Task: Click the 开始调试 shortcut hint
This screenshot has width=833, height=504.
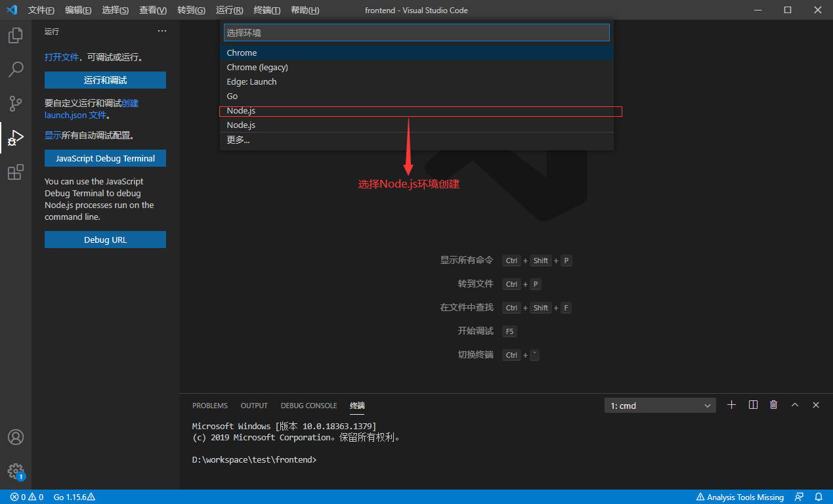Action: click(x=475, y=331)
